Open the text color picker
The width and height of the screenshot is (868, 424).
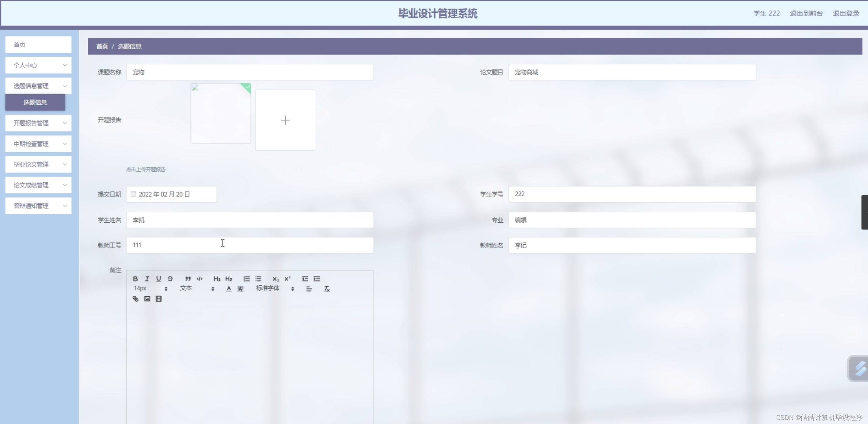click(229, 289)
